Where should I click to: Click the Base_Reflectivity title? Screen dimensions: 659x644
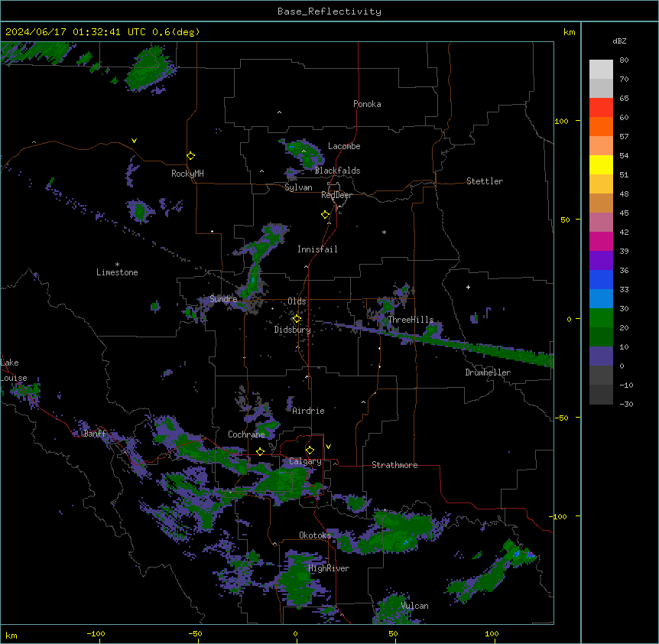[329, 11]
